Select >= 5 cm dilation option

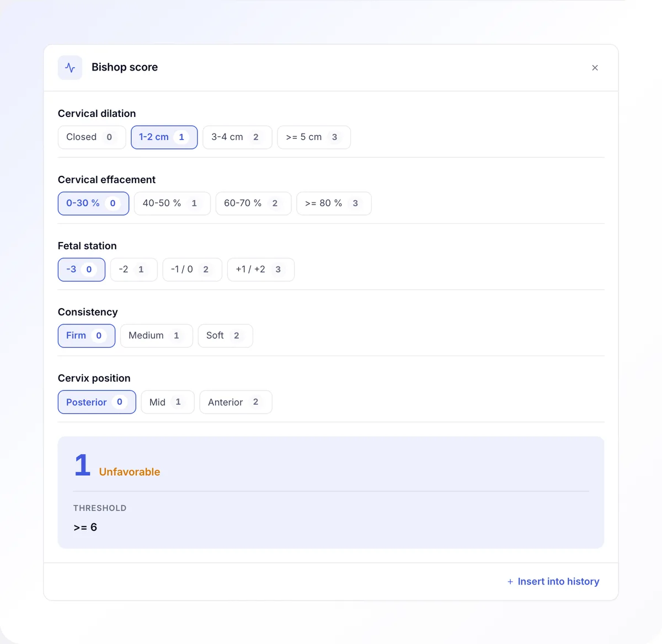tap(314, 137)
